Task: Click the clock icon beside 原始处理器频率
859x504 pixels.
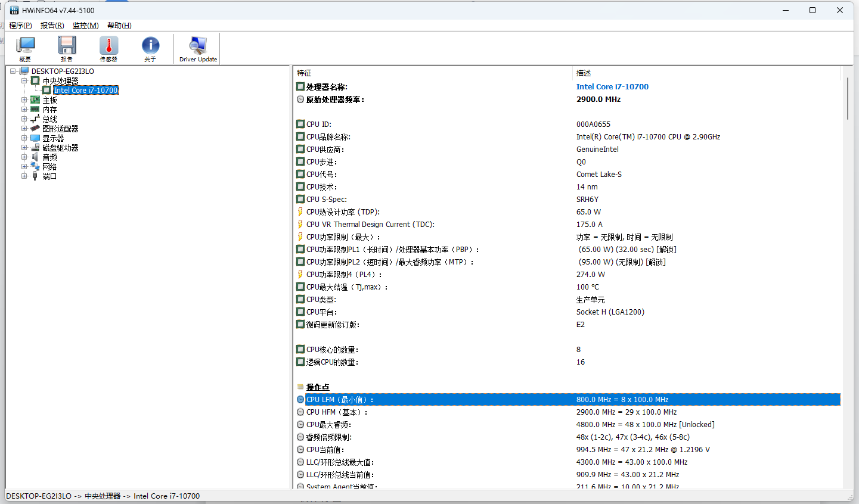Action: pos(300,99)
